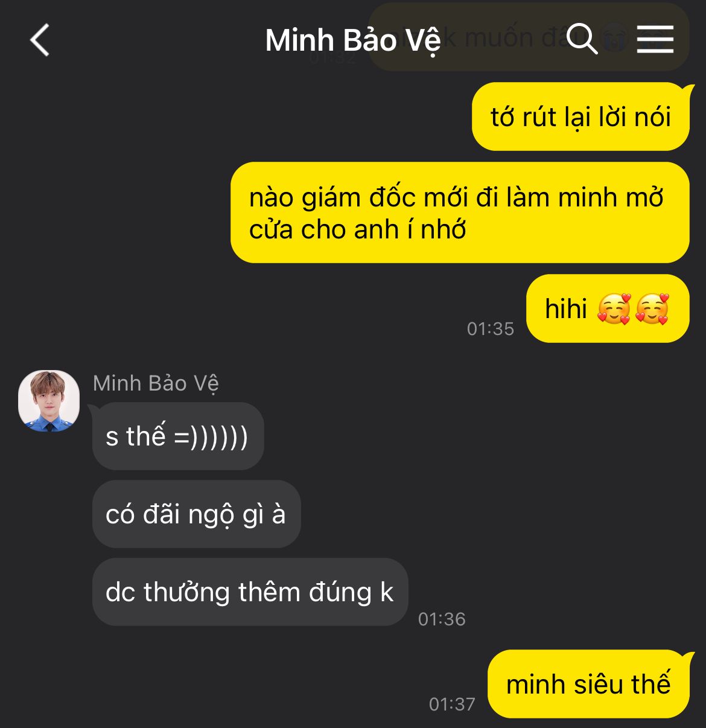Open the hamburger menu icon
The height and width of the screenshot is (728, 706).
(655, 39)
